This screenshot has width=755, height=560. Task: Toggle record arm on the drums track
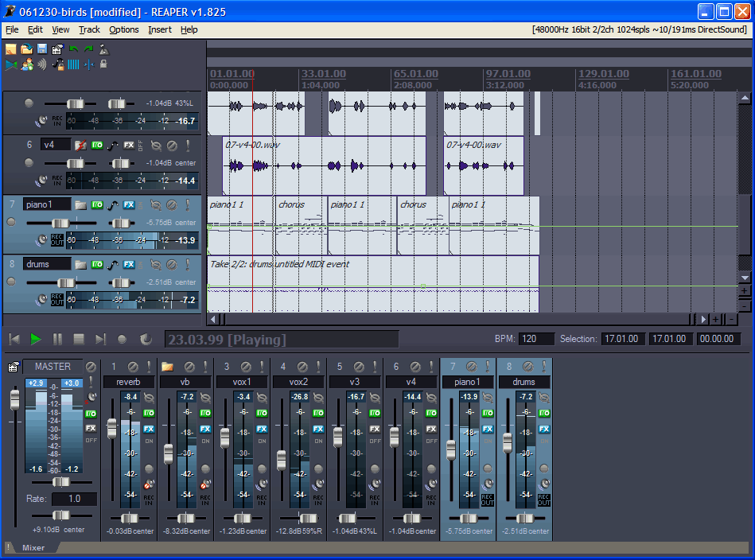tap(11, 282)
